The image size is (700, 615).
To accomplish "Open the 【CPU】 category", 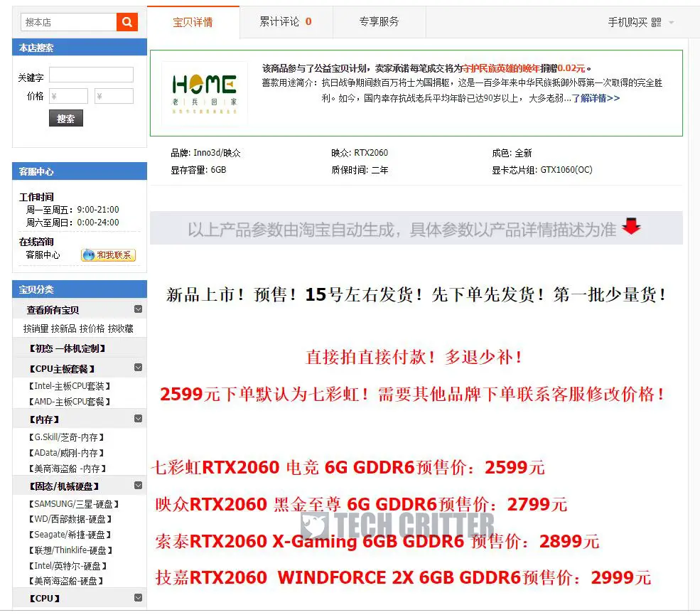I will pos(44,599).
